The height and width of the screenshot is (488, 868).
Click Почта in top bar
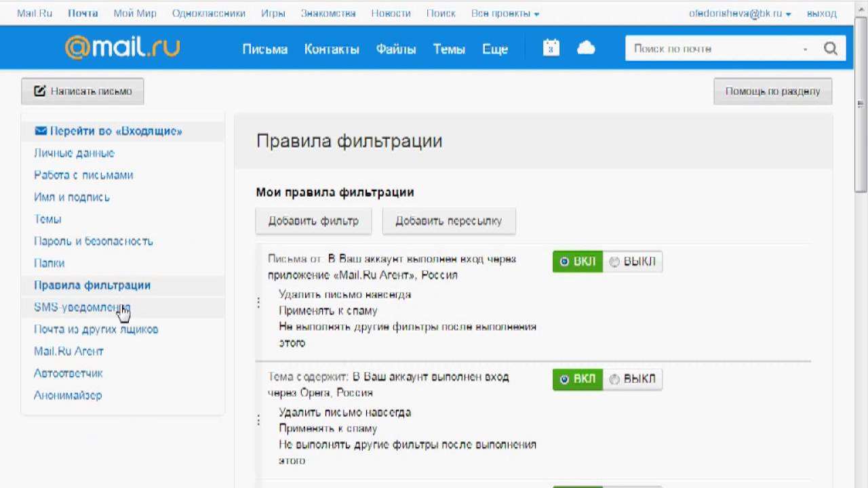83,14
